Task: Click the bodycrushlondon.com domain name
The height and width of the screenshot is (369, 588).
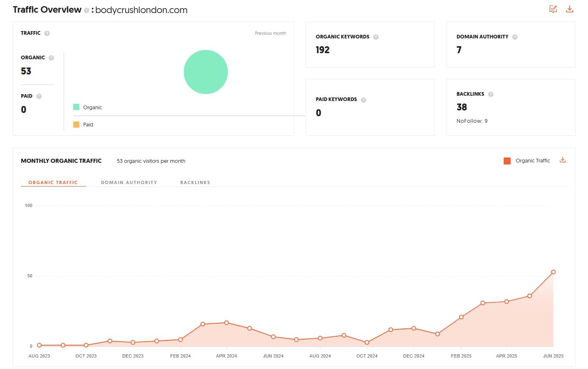Action: click(141, 10)
